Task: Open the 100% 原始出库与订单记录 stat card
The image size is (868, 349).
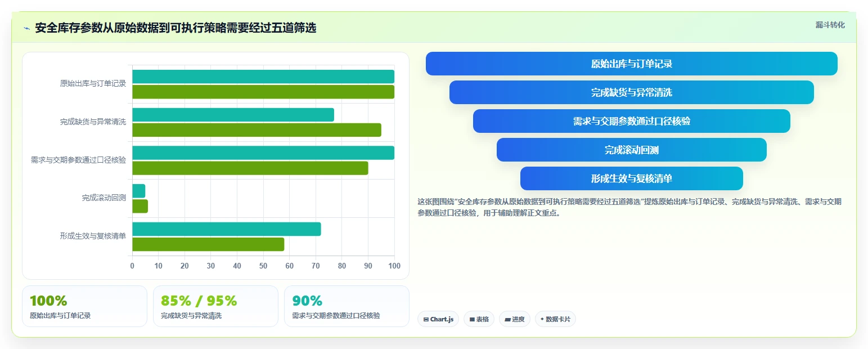Action: pos(84,306)
